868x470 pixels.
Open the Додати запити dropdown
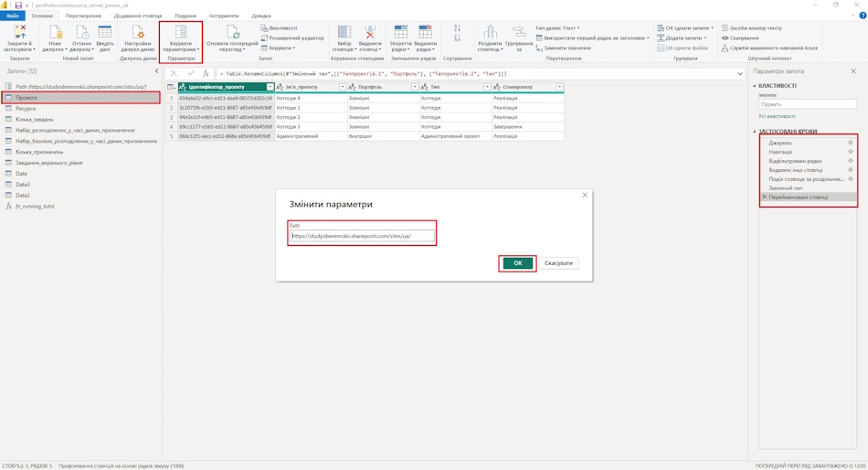(x=682, y=37)
